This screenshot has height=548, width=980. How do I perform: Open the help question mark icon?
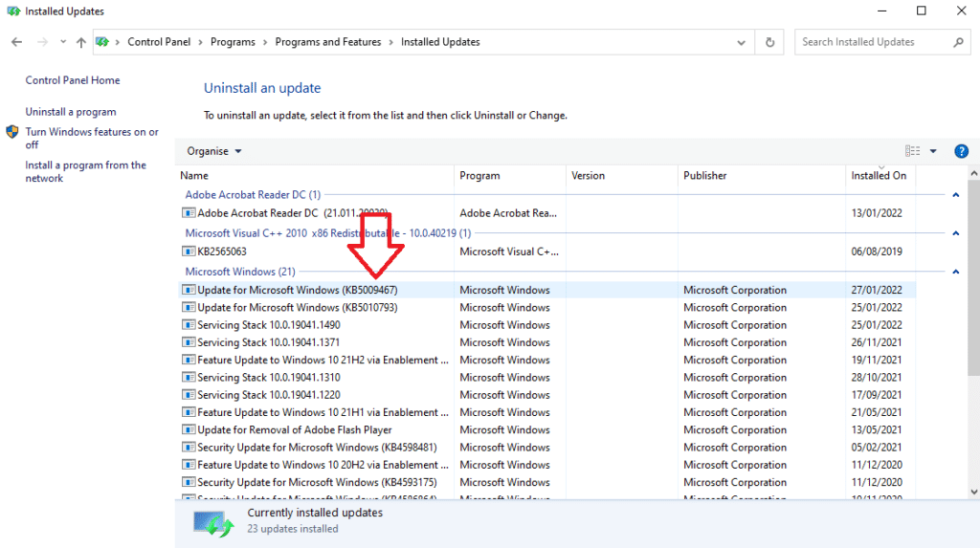tap(961, 151)
